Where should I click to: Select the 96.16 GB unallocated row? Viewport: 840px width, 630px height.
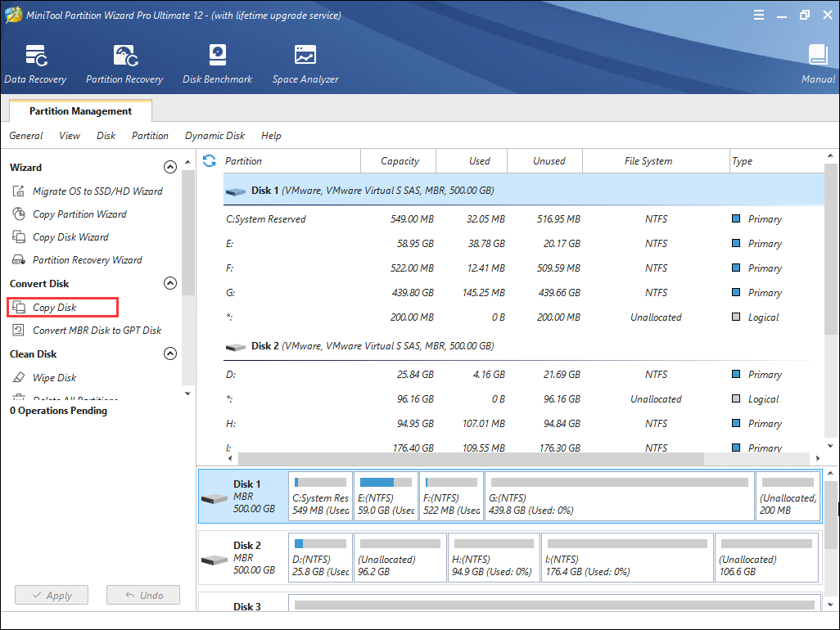click(523, 399)
